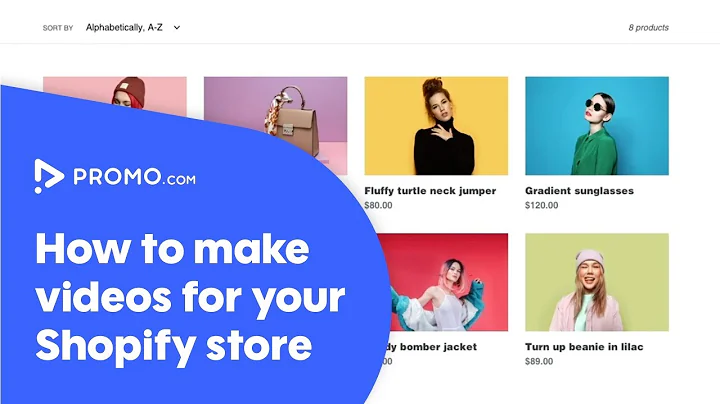The height and width of the screenshot is (404, 720).
Task: Click the 8 products count label
Action: [x=648, y=28]
